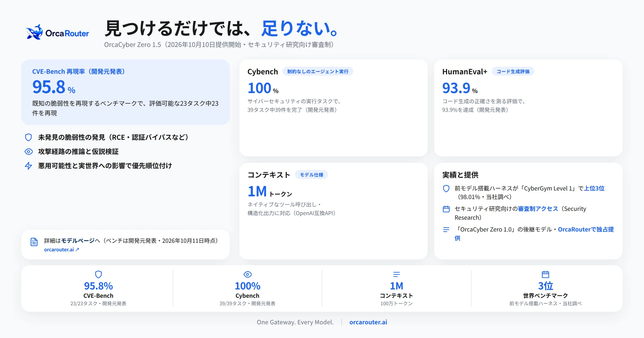
Task: Click the CVE-Bench 再現率 heading
Action: (79, 72)
